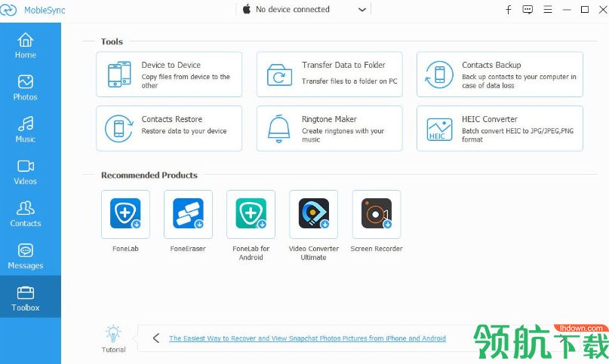Click the 'Video Converter Ultimate' label text

[x=313, y=253]
